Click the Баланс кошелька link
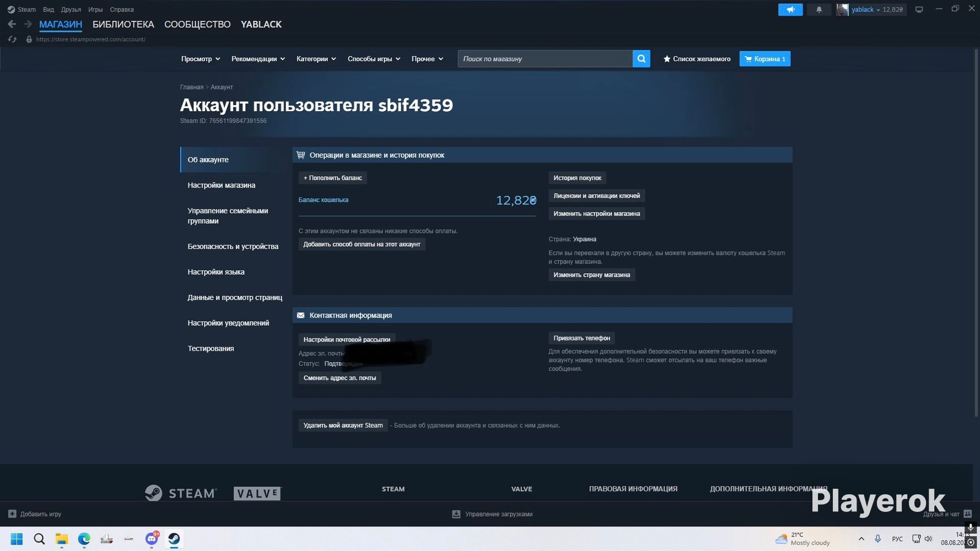The width and height of the screenshot is (980, 551). pyautogui.click(x=324, y=200)
